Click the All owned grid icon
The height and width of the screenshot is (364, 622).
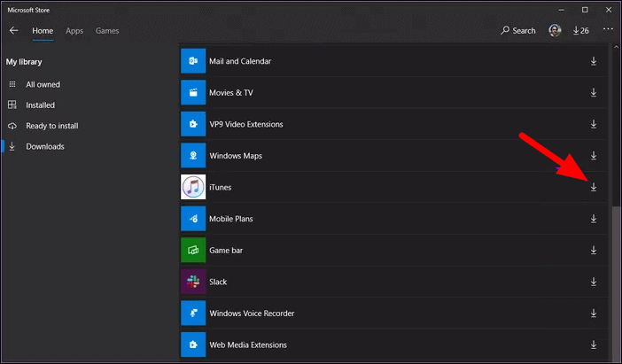tap(12, 84)
